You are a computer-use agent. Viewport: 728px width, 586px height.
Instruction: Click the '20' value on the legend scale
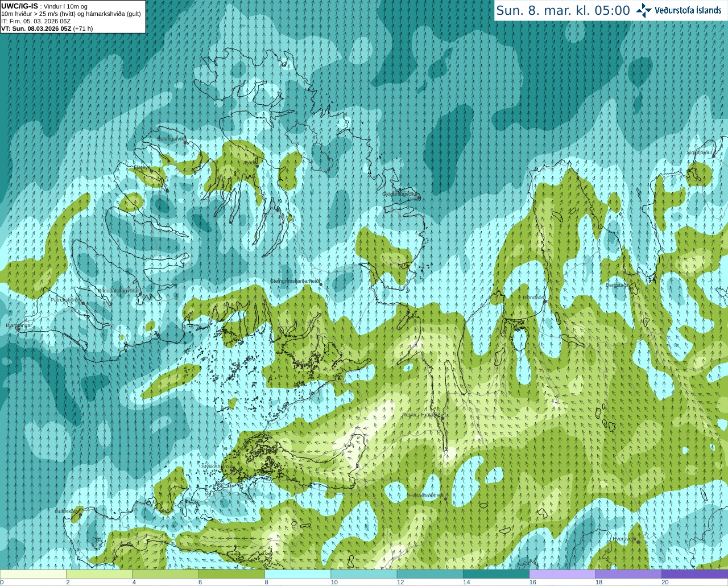coord(665,582)
